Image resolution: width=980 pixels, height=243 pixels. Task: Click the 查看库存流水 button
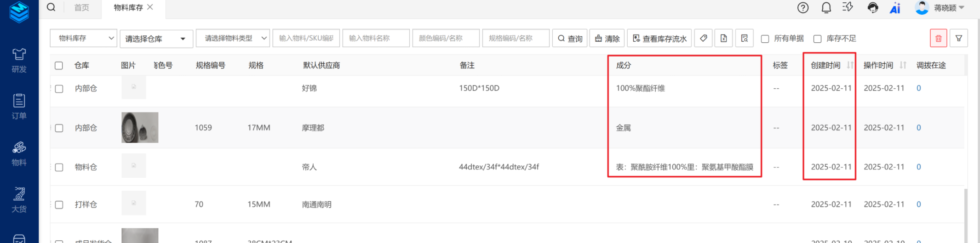(659, 39)
